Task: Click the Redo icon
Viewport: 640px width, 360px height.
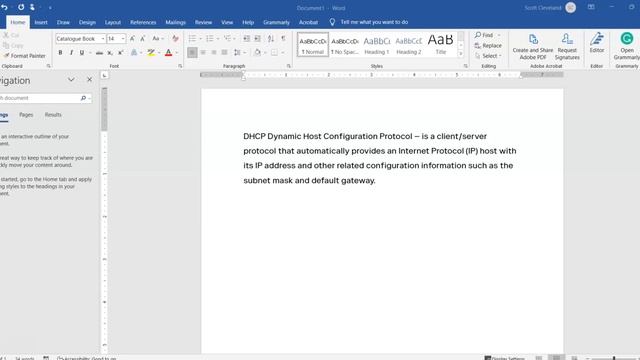Action: (21, 7)
